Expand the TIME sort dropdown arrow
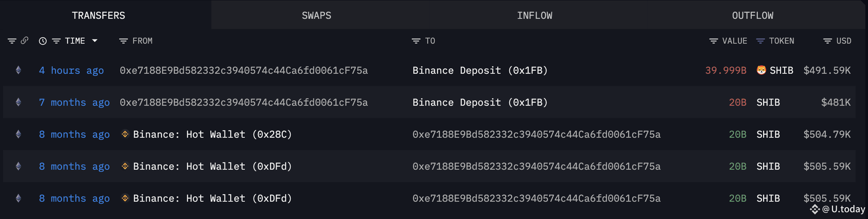Image resolution: width=868 pixels, height=219 pixels. tap(95, 41)
